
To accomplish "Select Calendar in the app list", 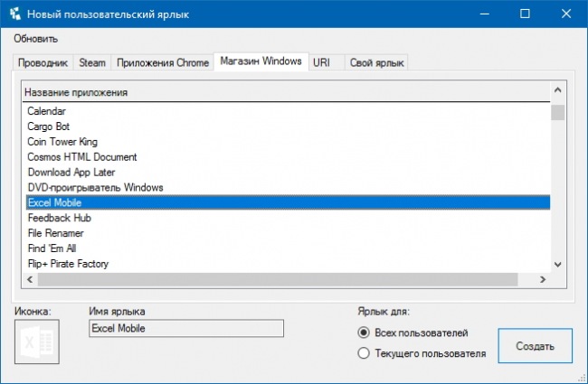I will 288,111.
